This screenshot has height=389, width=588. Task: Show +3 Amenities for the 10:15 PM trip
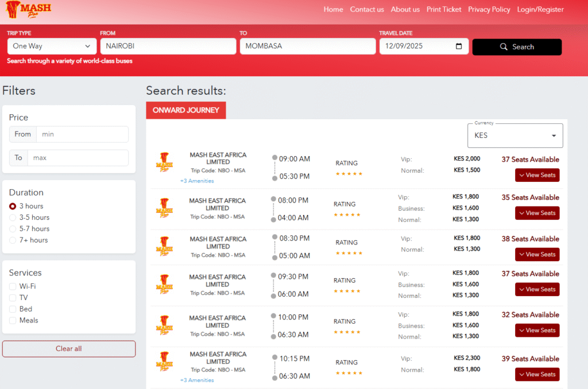point(197,380)
